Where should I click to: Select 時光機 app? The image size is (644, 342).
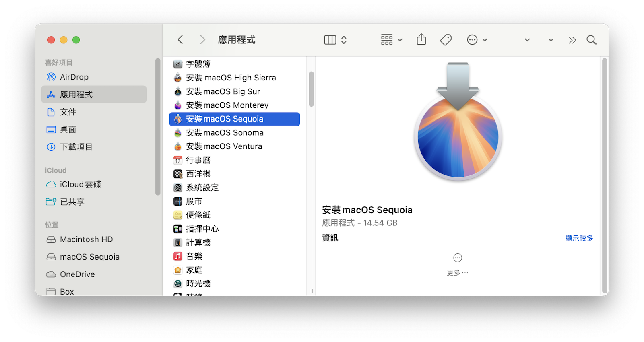tap(235, 284)
